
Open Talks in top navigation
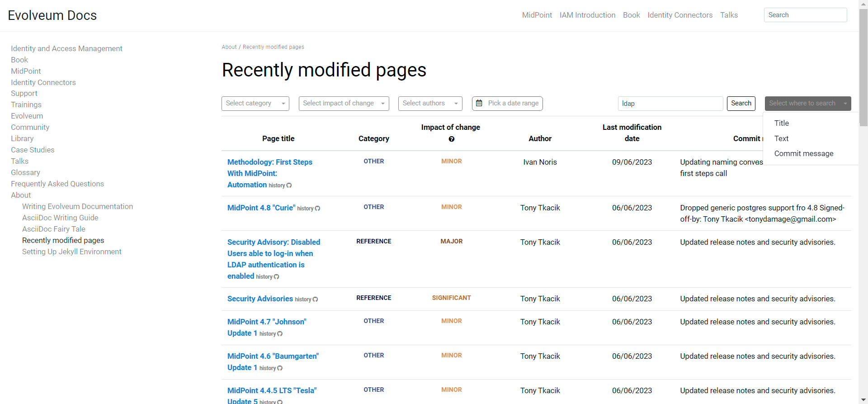pyautogui.click(x=729, y=15)
